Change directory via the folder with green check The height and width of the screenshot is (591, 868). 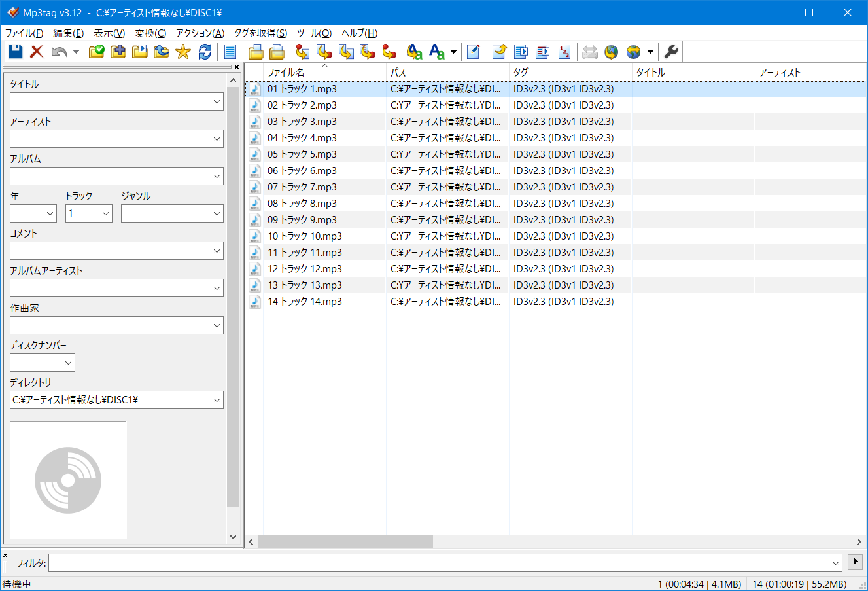pos(96,52)
